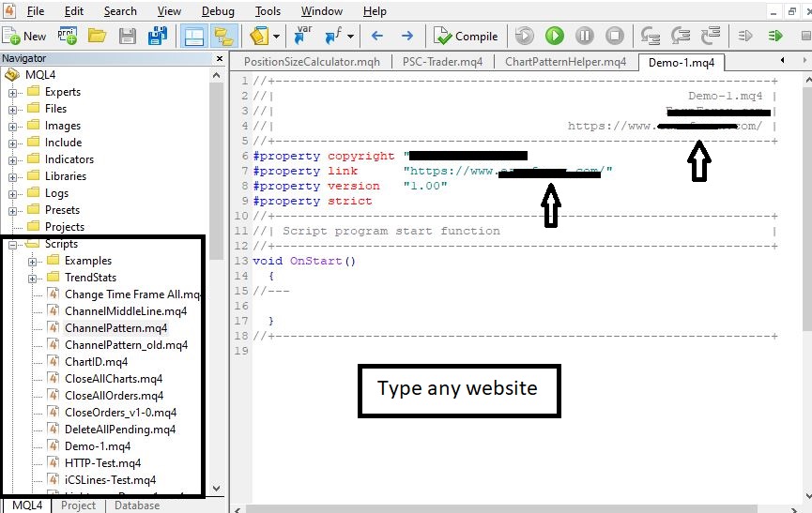The width and height of the screenshot is (812, 513).
Task: Click the function list icon
Action: pos(333,36)
